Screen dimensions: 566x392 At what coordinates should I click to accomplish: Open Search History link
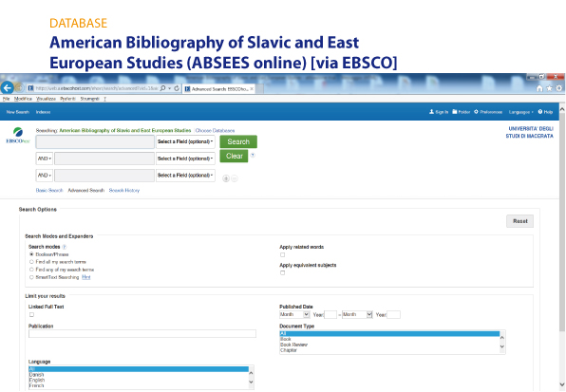(124, 190)
